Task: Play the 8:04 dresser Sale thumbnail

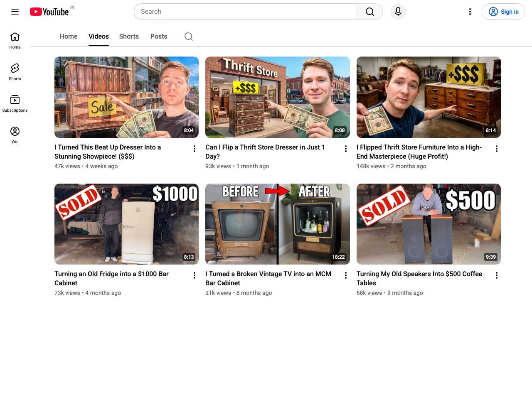Action: 126,97
